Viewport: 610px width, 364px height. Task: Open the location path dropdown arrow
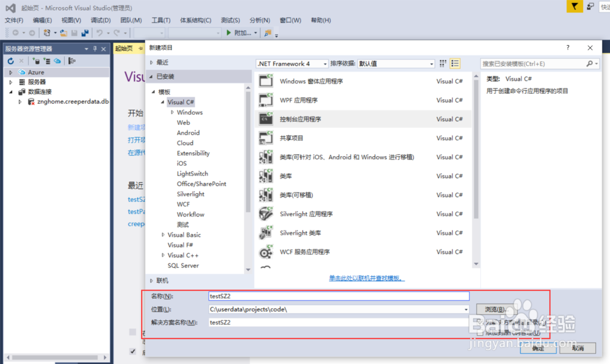coord(465,309)
